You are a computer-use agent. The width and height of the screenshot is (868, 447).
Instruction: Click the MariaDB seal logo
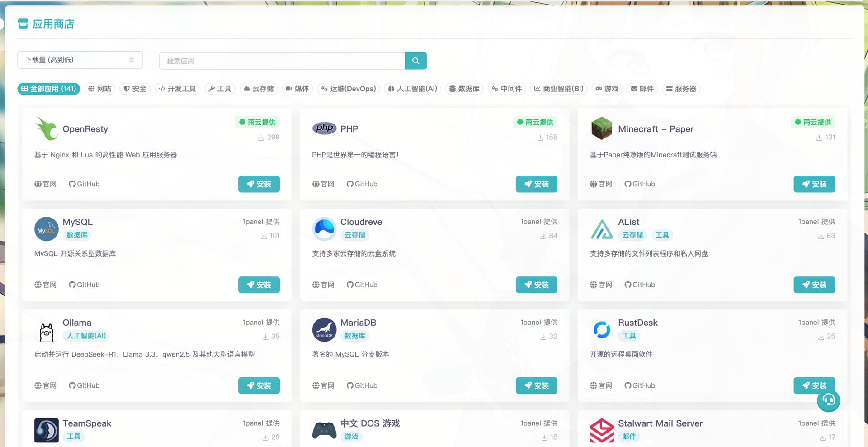coord(324,330)
